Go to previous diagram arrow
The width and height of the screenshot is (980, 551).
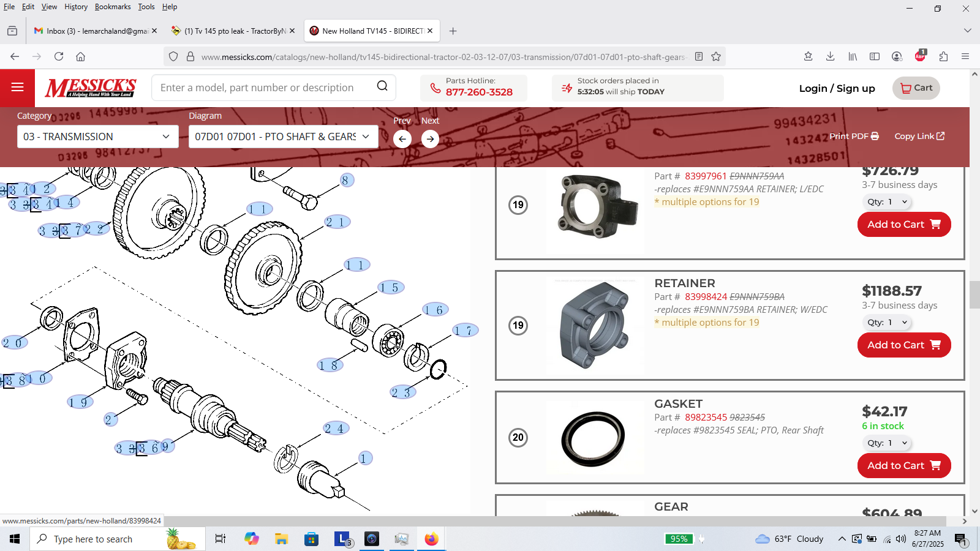pos(402,139)
